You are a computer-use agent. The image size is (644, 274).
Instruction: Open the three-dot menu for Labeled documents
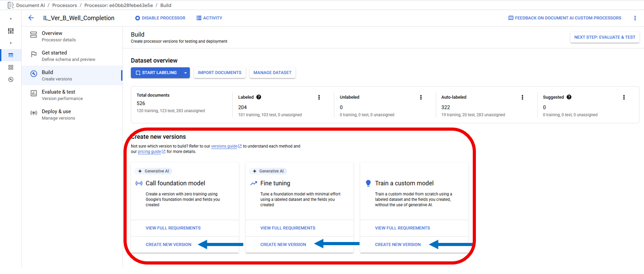(x=319, y=97)
